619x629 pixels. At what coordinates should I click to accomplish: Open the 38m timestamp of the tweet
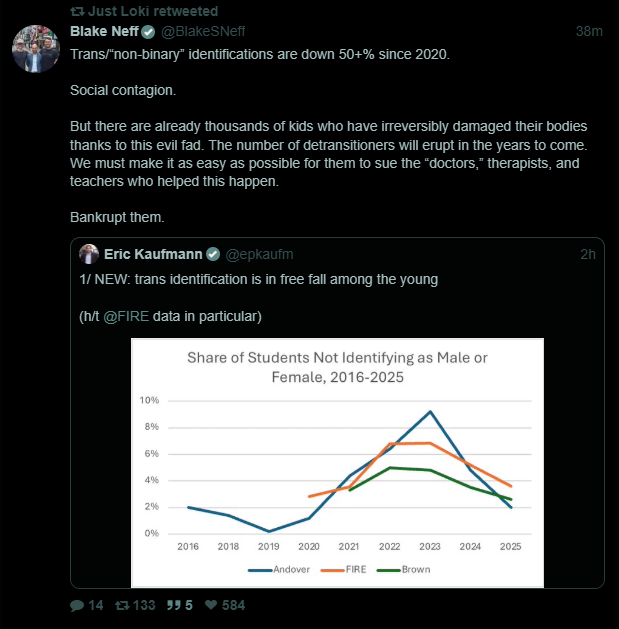pos(589,32)
